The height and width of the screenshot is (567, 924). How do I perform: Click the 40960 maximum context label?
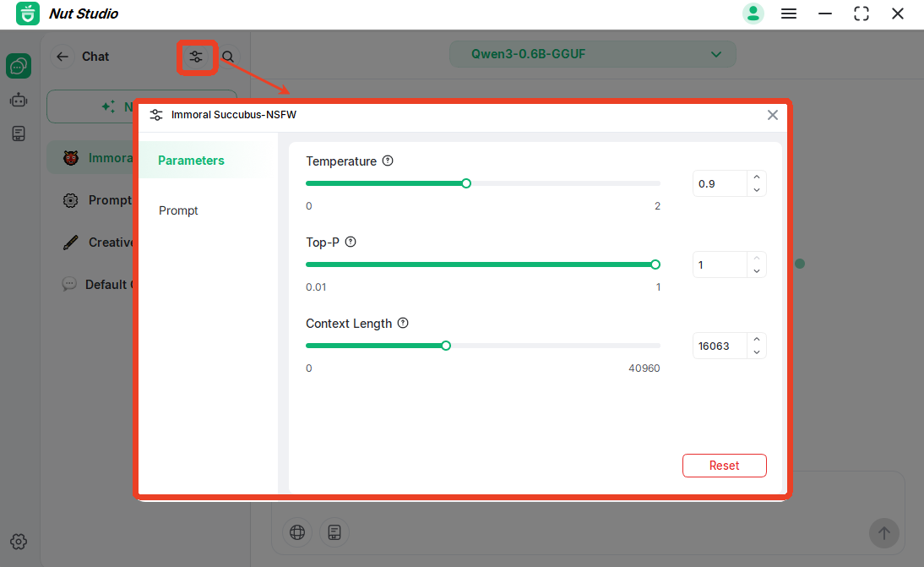(644, 368)
